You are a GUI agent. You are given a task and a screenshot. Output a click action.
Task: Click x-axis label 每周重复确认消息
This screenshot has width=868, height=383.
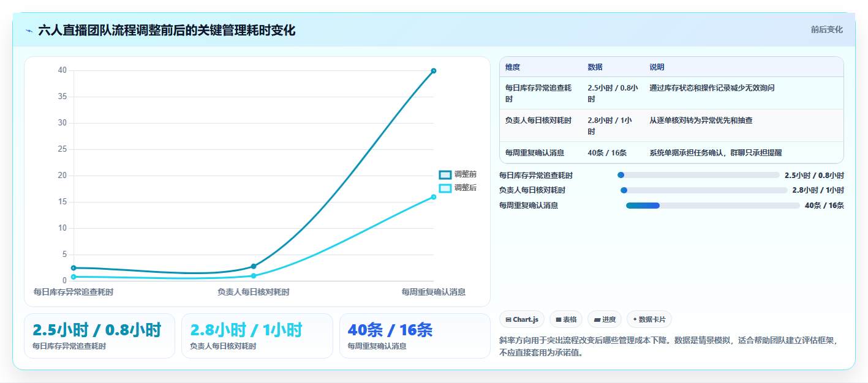click(x=434, y=292)
